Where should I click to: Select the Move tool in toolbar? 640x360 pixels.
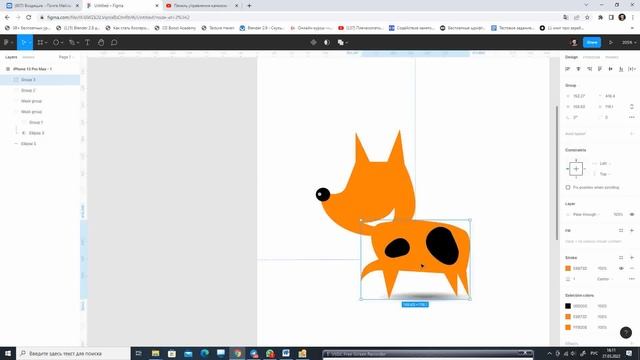[23, 42]
